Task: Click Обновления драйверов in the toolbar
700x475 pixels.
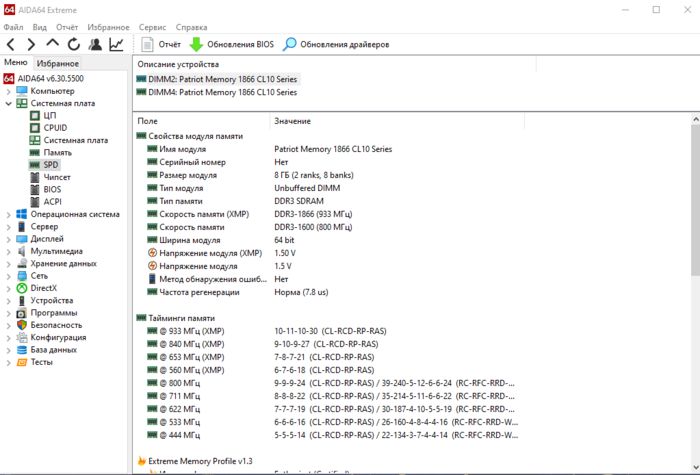Action: pos(336,44)
